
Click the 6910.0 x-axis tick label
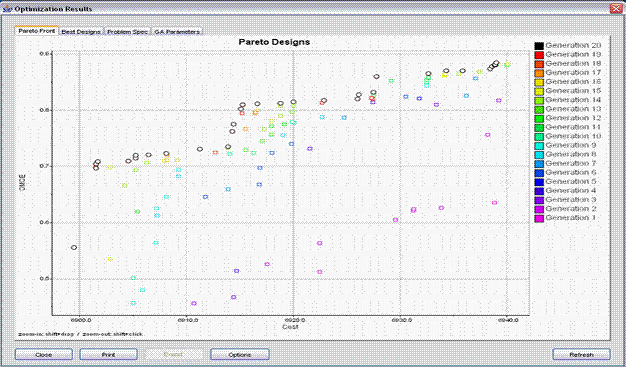point(187,320)
